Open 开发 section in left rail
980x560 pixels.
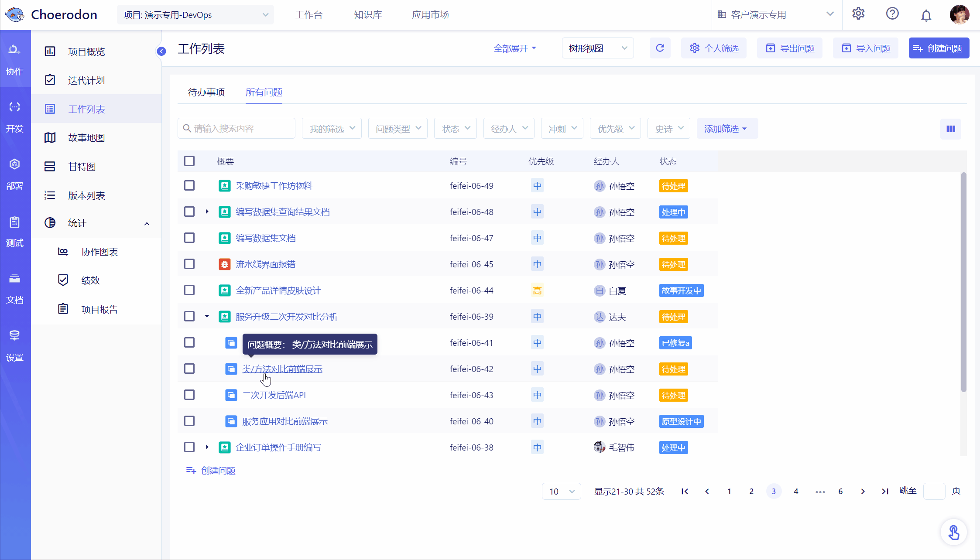coord(15,117)
